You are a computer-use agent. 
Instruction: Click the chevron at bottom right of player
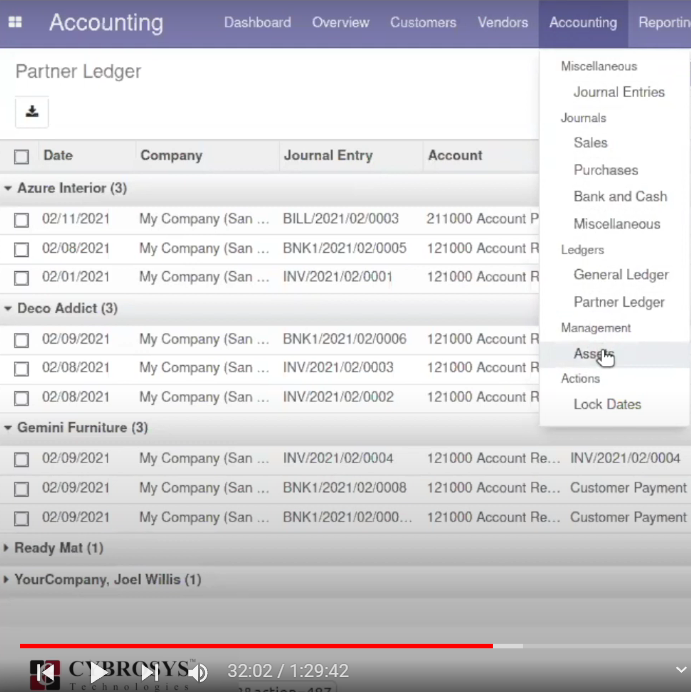681,670
